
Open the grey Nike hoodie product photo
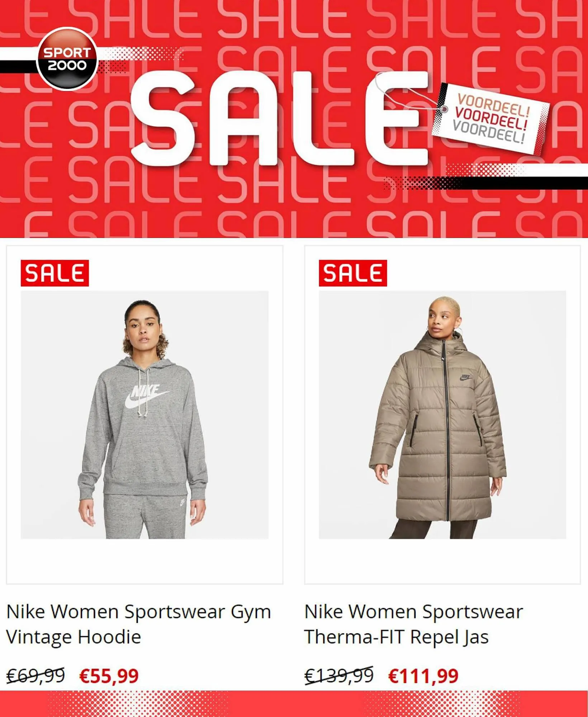coord(144,415)
